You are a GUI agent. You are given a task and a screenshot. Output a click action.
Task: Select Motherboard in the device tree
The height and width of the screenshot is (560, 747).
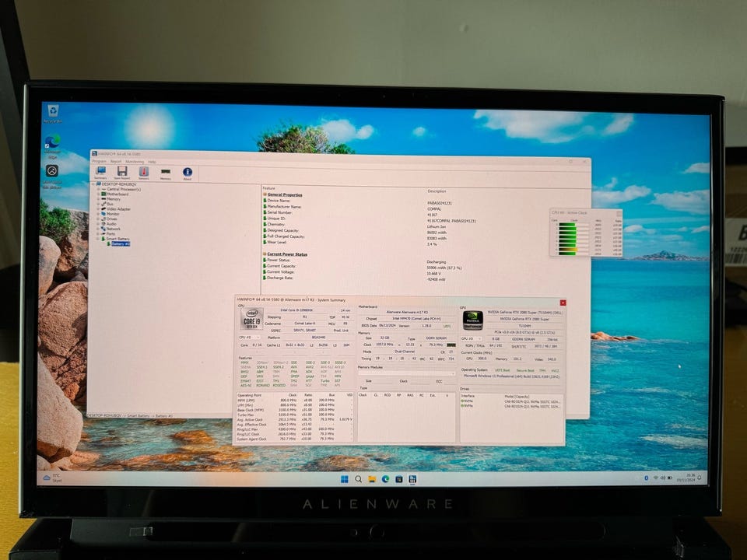[115, 194]
